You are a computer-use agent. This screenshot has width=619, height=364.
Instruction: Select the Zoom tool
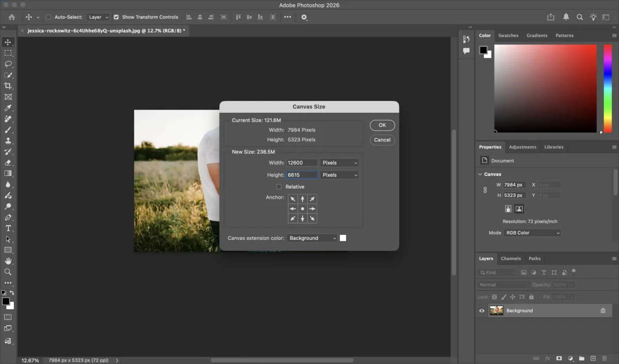pos(8,272)
